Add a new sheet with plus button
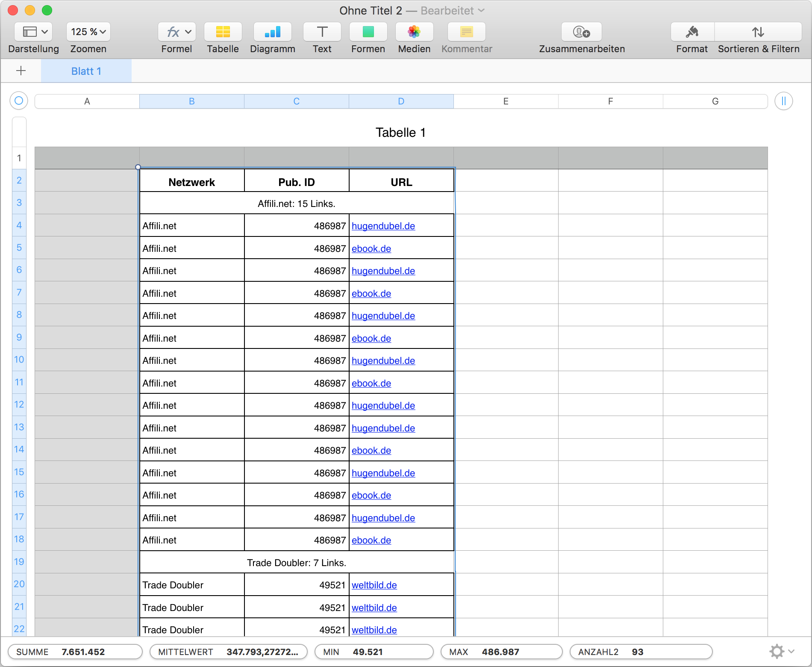This screenshot has height=667, width=812. 21,71
